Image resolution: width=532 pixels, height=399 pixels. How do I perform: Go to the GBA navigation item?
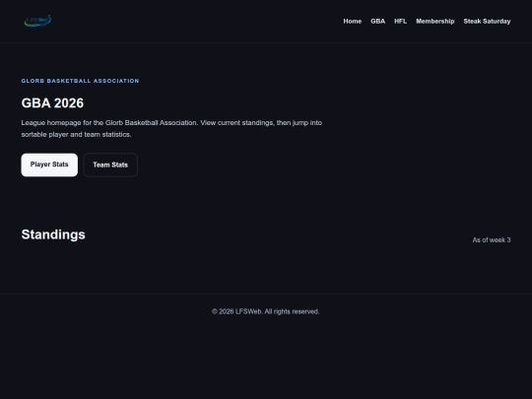(377, 21)
